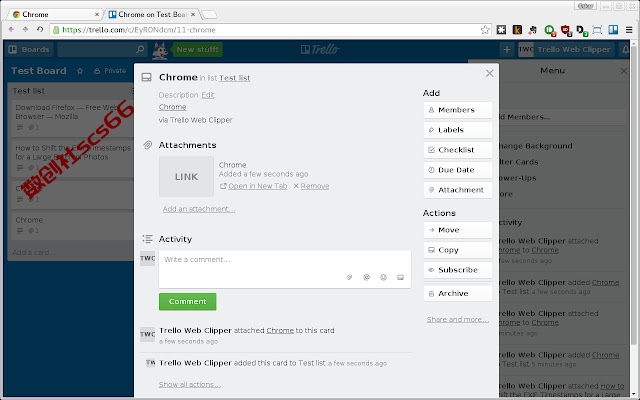Click the Chrome link in the description
640x400 pixels.
click(x=172, y=107)
